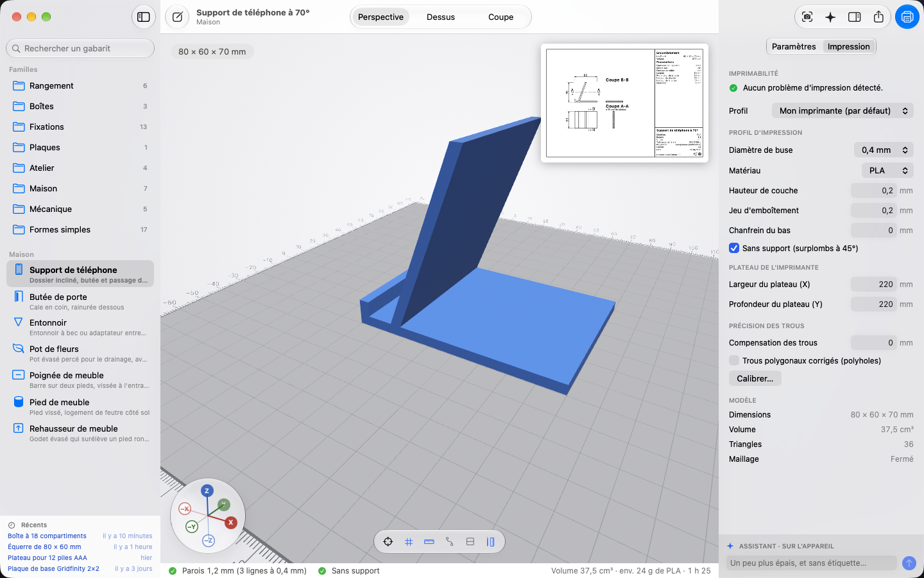
Task: Click the Rechercher un gabarit search field
Action: coord(80,48)
